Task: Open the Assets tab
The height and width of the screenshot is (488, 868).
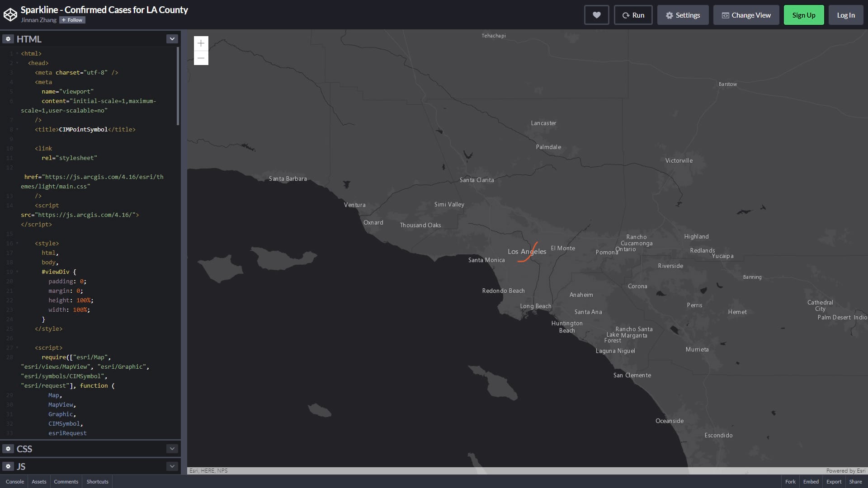Action: [39, 482]
